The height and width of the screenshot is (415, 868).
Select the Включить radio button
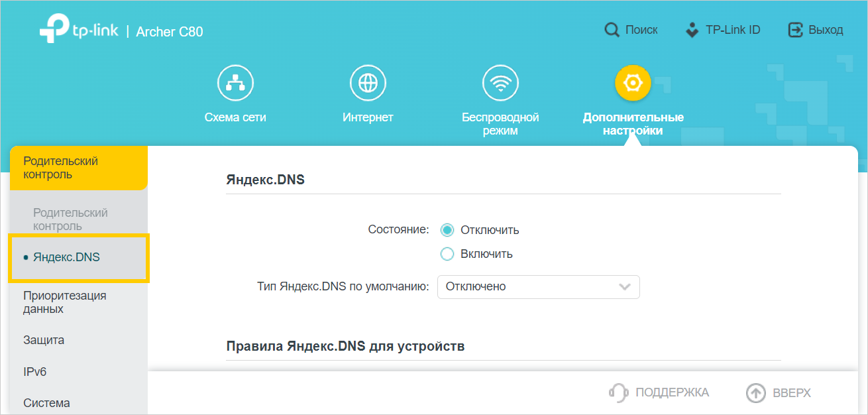447,254
